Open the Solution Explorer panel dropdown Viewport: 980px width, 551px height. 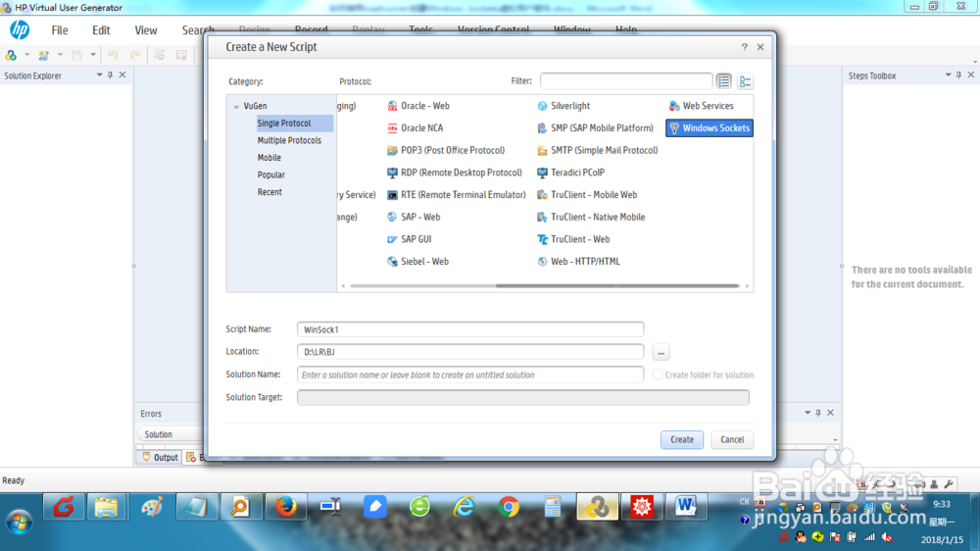pyautogui.click(x=99, y=75)
